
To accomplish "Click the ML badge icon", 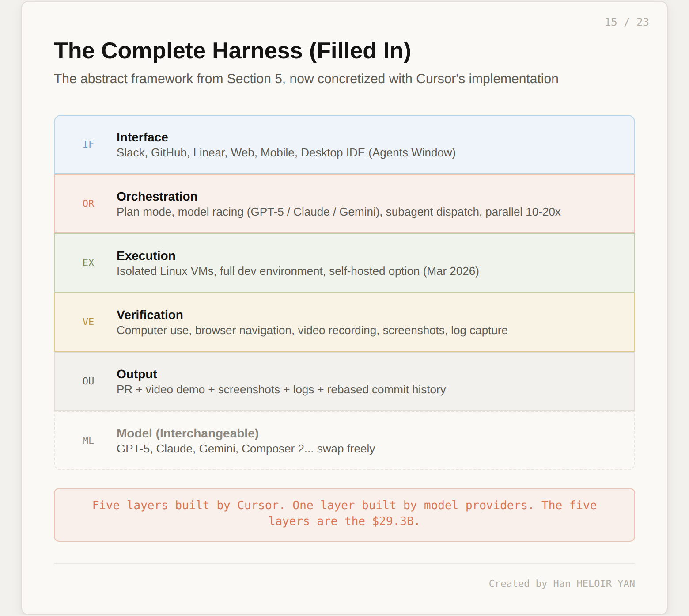I will pos(88,441).
